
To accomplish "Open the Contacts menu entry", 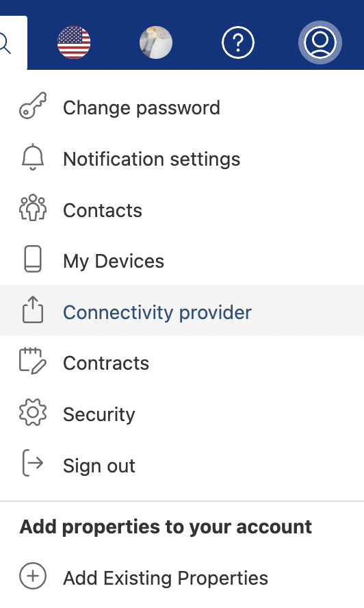I will pos(182,210).
